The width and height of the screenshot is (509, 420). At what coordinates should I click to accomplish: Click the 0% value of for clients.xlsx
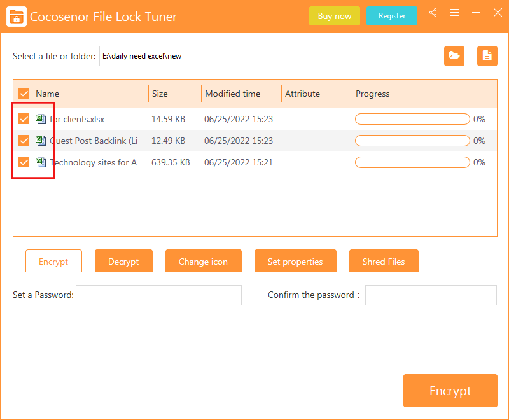click(479, 119)
